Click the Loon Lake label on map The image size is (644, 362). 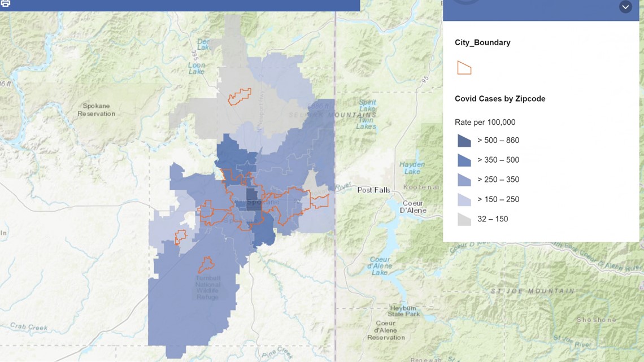(197, 68)
